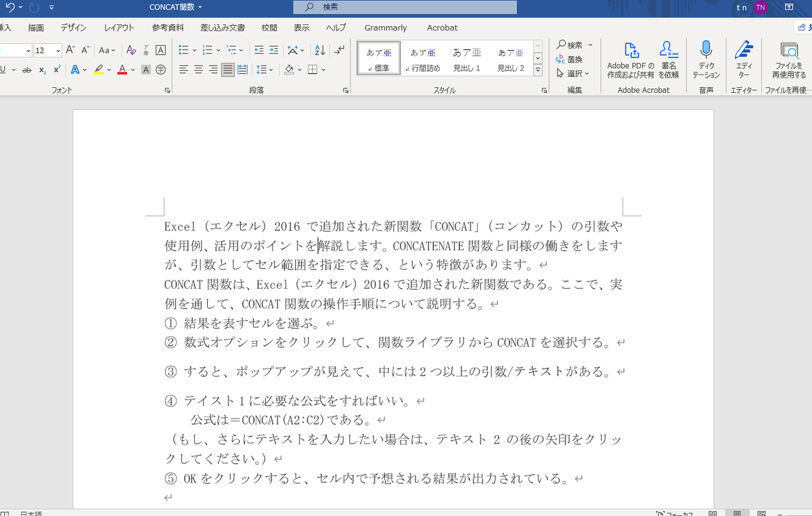
Task: Open the 校閲 (Review) tab
Action: point(269,28)
